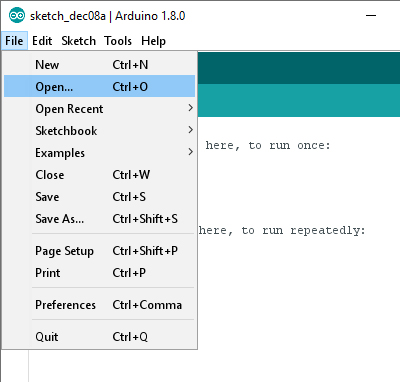The image size is (400, 382).
Task: Expand the Open Recent submenu arrow
Action: [x=190, y=108]
